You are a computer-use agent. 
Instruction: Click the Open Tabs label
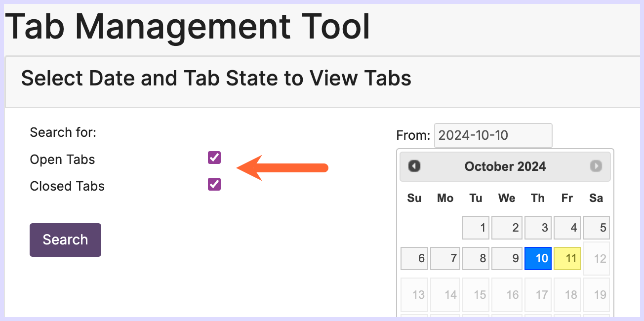click(x=62, y=160)
